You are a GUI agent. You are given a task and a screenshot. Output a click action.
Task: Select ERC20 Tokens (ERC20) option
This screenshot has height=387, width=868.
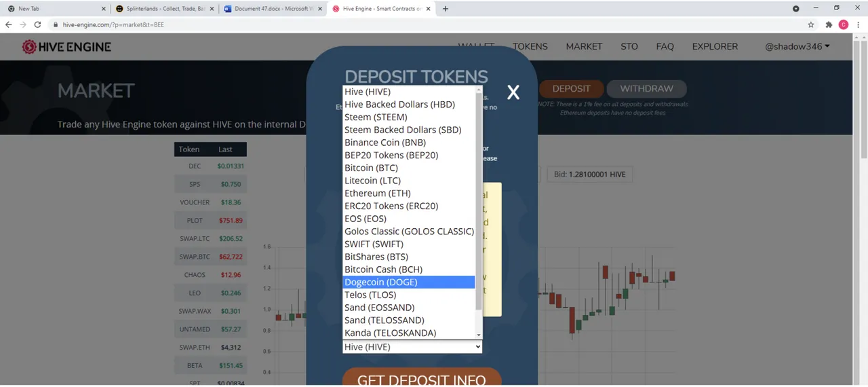[409, 206]
